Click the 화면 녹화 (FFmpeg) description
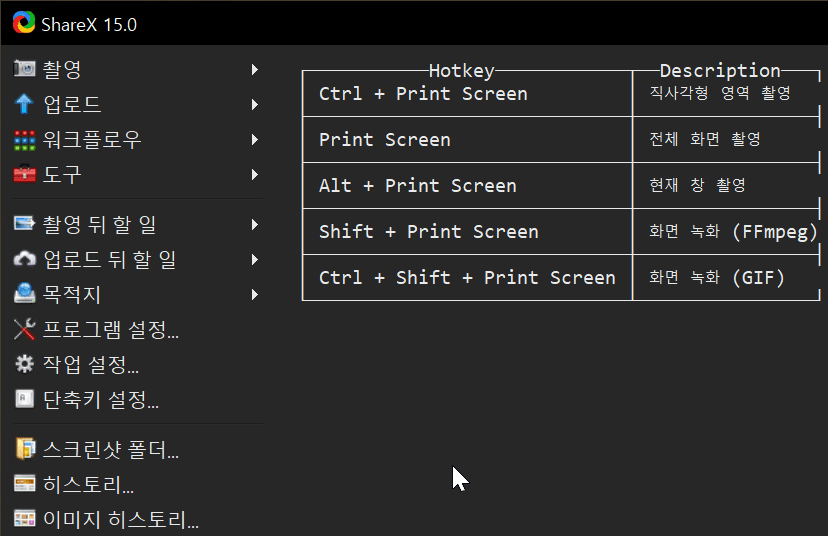The height and width of the screenshot is (536, 828). click(733, 232)
